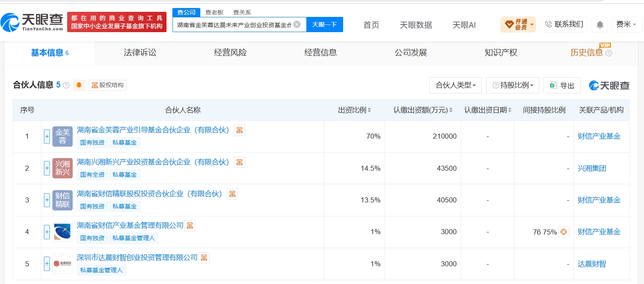Viewport: 644px width, 284px height.
Task: Open notifications bell in top bar
Action: pyautogui.click(x=600, y=25)
